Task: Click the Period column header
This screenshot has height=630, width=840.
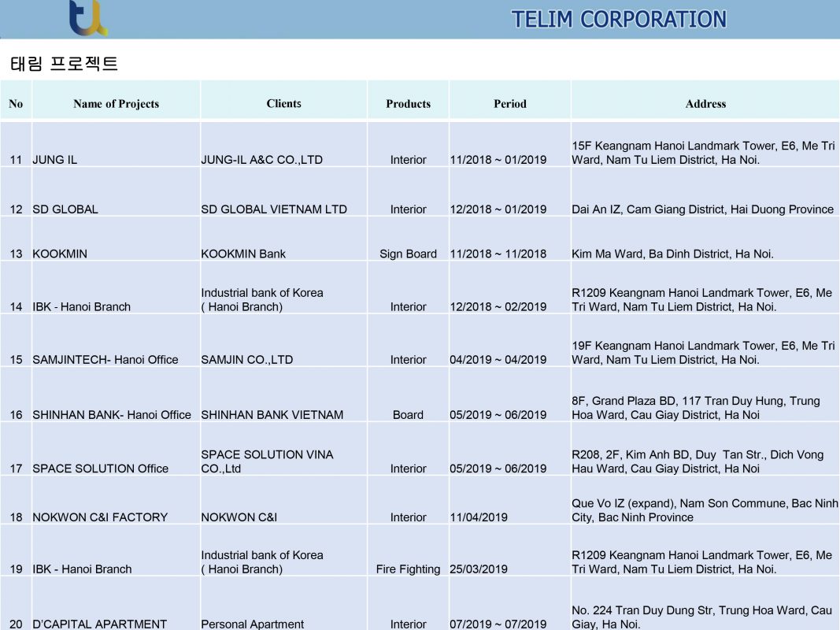Action: pyautogui.click(x=509, y=104)
